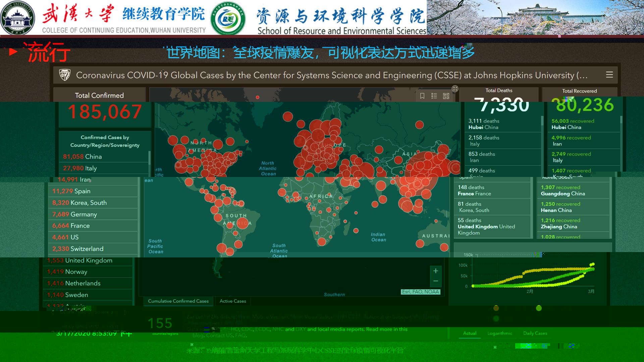This screenshot has width=644, height=362.
Task: Click 4,996 recovered Iran entry
Action: coord(584,141)
